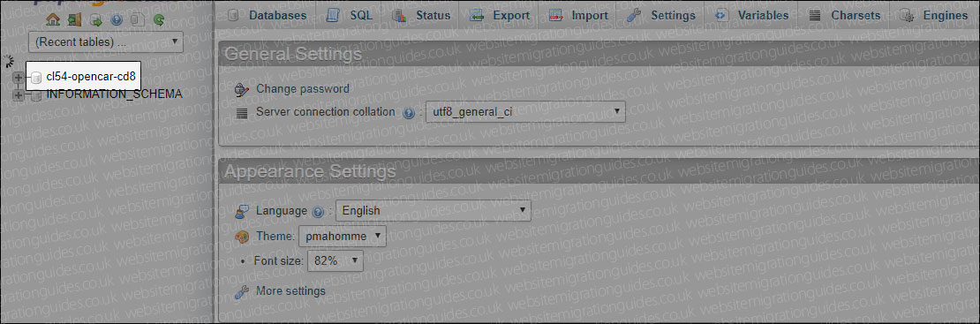980x324 pixels.
Task: Switch to the Databases tab
Action: (268, 16)
